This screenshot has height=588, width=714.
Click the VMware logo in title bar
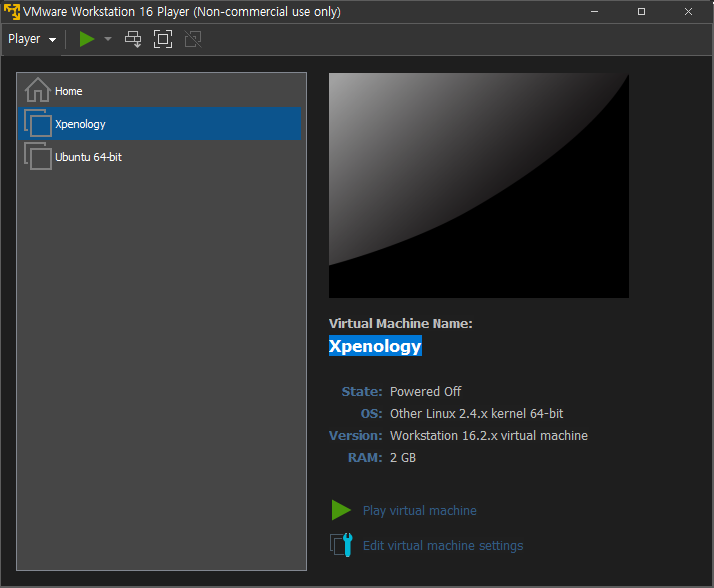point(12,11)
